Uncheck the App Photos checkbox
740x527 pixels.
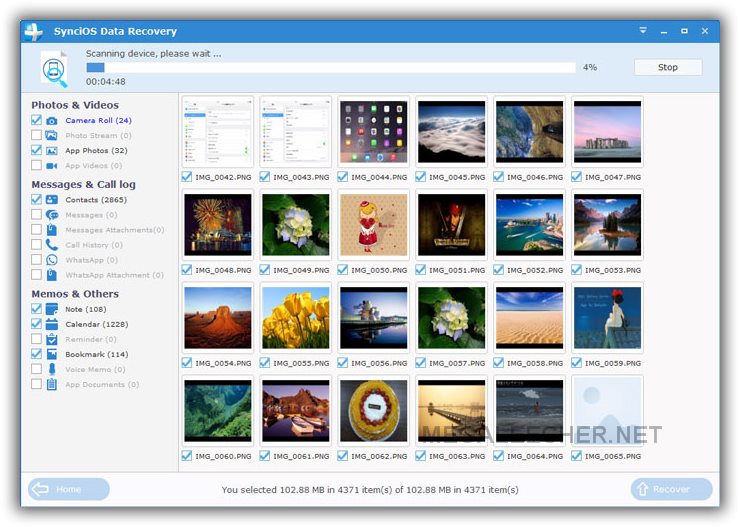coord(36,151)
